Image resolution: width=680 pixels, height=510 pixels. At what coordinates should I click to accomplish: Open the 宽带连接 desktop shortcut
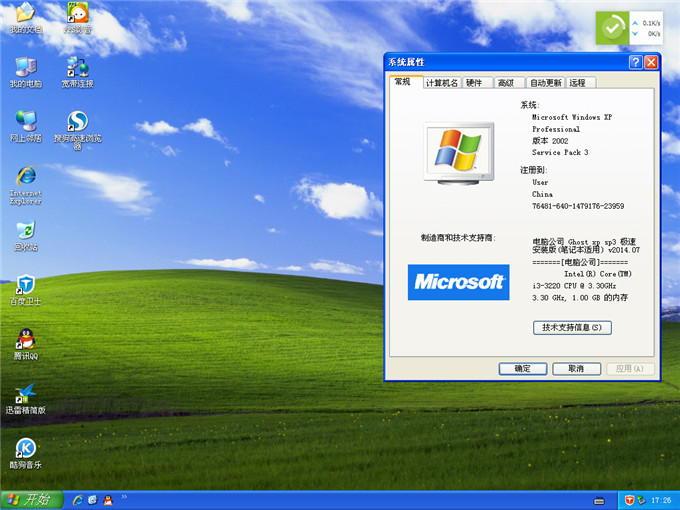[77, 68]
